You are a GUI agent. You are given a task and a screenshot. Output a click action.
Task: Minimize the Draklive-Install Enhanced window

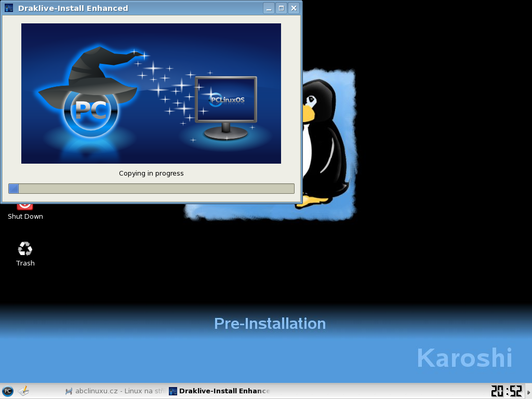point(269,8)
